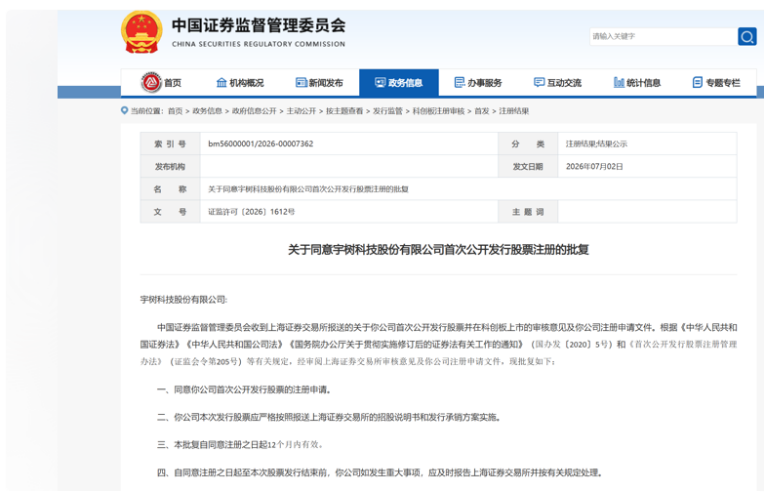Click the red home icon beside 首页
The width and height of the screenshot is (765, 492).
[151, 82]
